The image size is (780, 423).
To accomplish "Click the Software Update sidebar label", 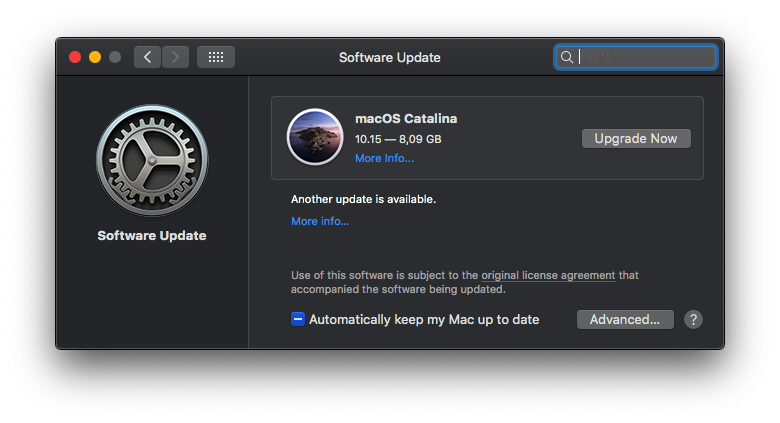I will pyautogui.click(x=152, y=235).
